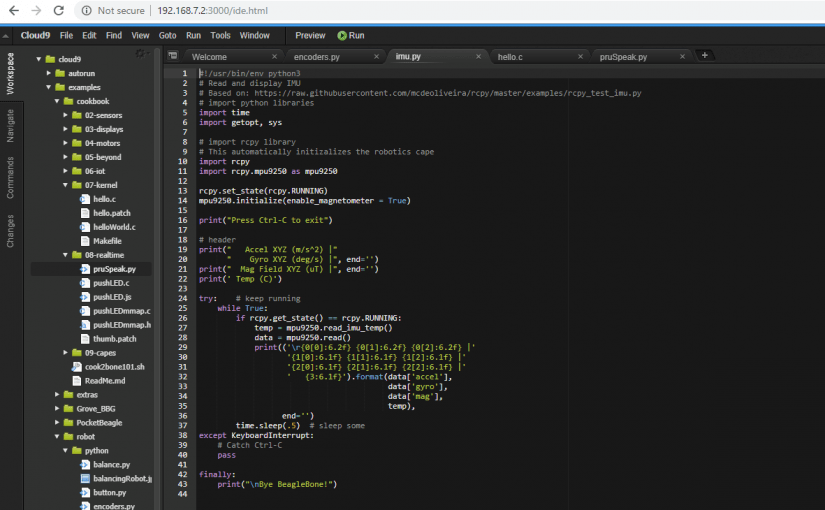Open a new tab with the plus button
Image resolution: width=825 pixels, height=510 pixels.
[x=705, y=55]
